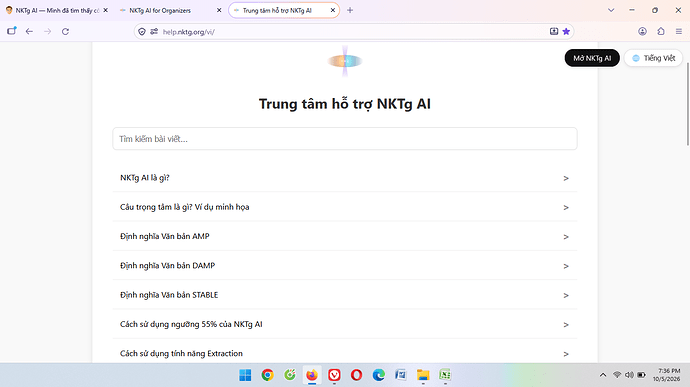Click the forward navigation arrow
This screenshot has height=387, width=690.
click(x=48, y=31)
